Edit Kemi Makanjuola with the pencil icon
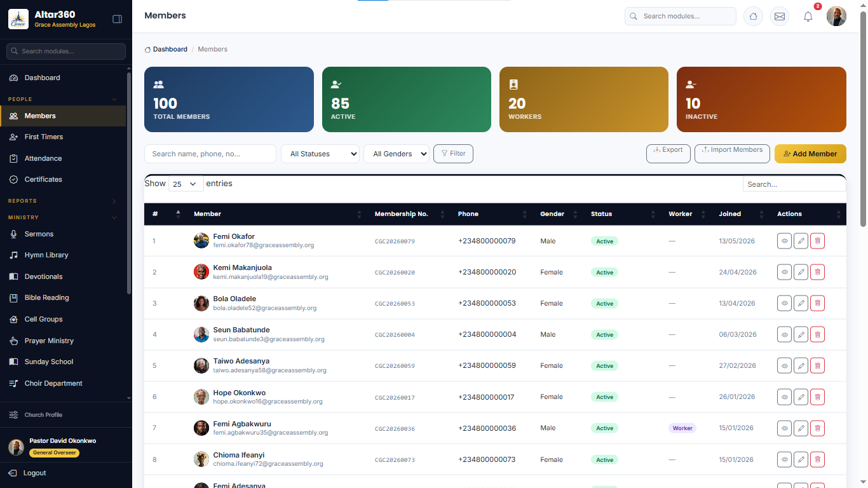868x488 pixels. click(801, 272)
